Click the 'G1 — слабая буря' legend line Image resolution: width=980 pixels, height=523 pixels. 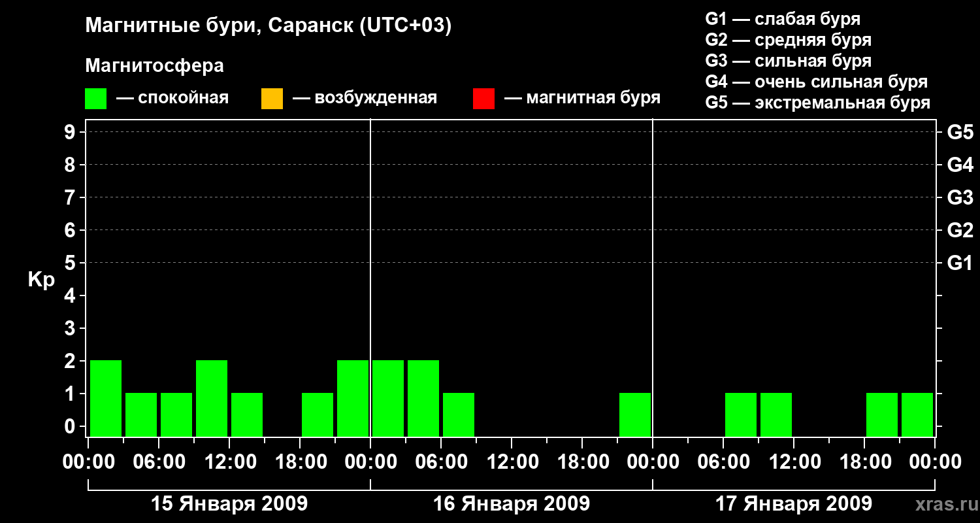pyautogui.click(x=783, y=19)
